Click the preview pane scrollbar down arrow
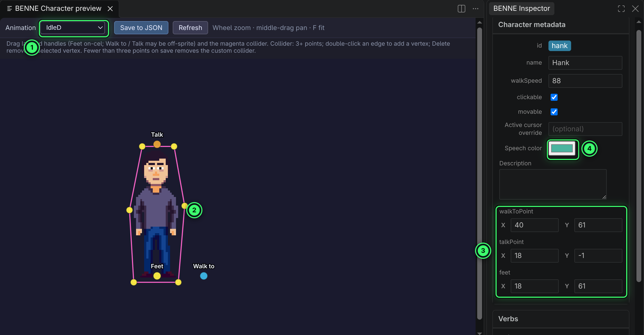The width and height of the screenshot is (644, 335). (x=480, y=333)
